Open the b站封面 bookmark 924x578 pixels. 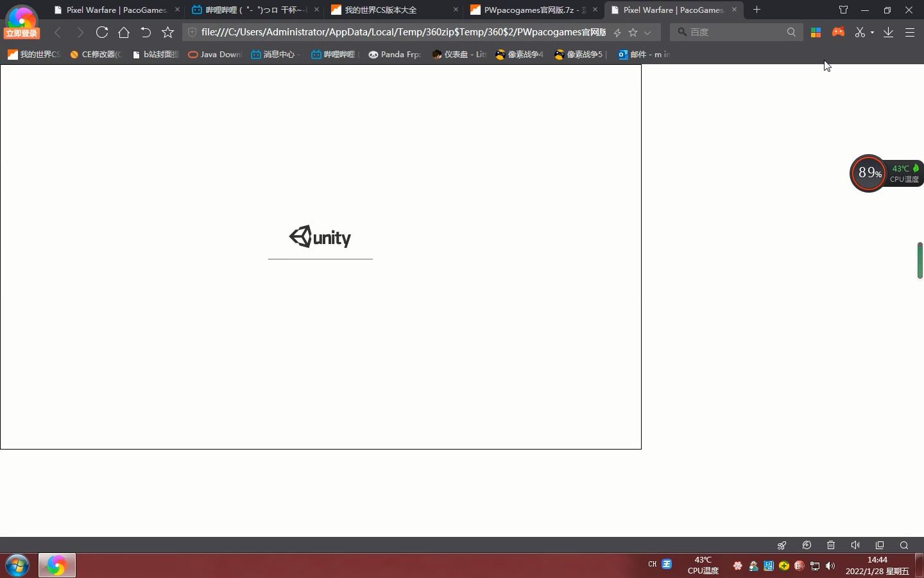point(155,55)
